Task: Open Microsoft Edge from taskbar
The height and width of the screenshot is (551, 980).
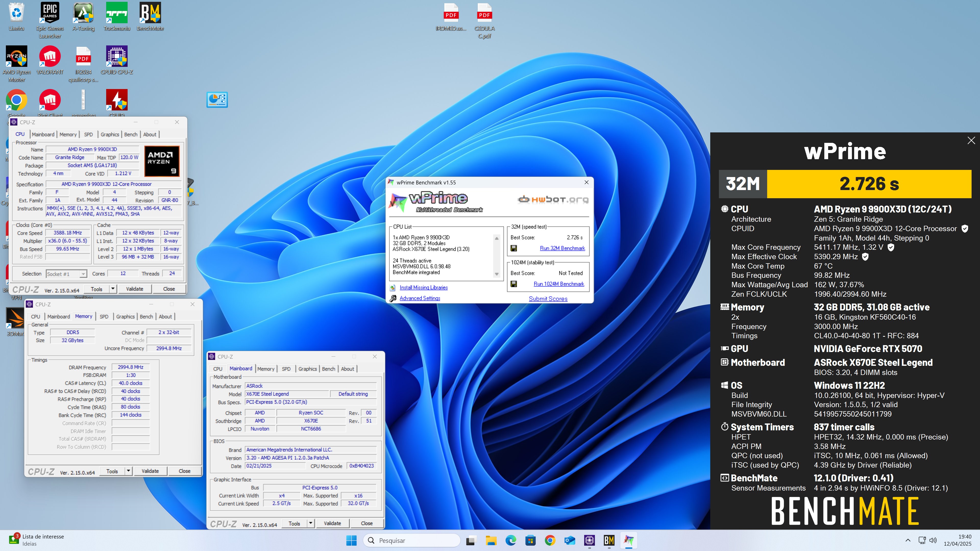Action: 510,540
